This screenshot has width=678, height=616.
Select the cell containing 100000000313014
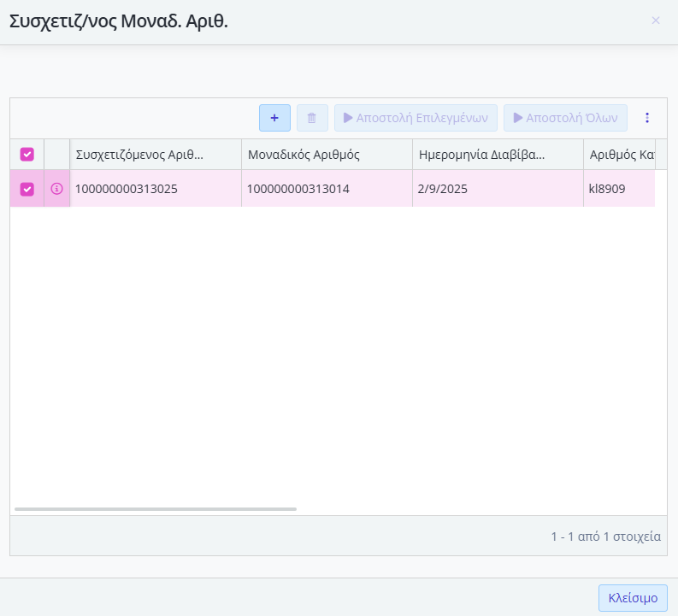point(298,189)
